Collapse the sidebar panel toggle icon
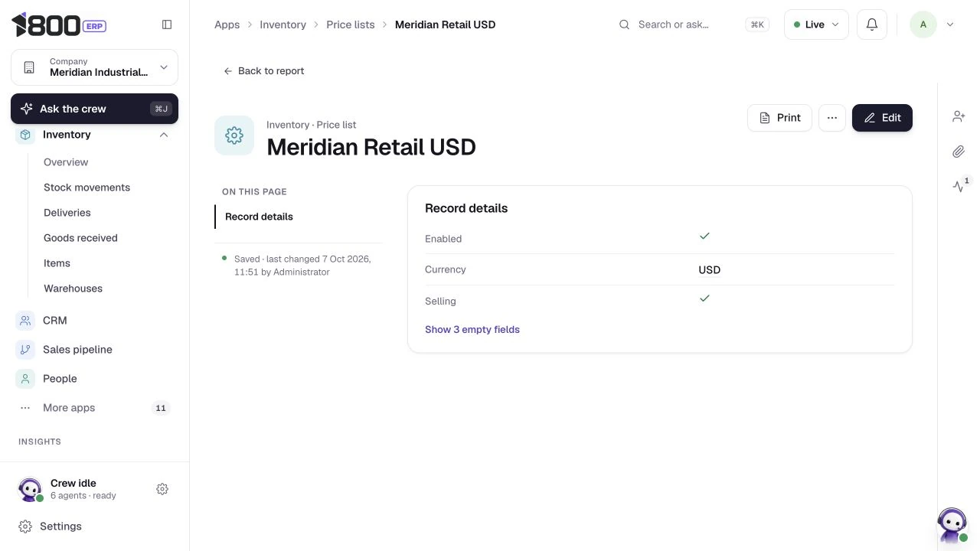 167,24
